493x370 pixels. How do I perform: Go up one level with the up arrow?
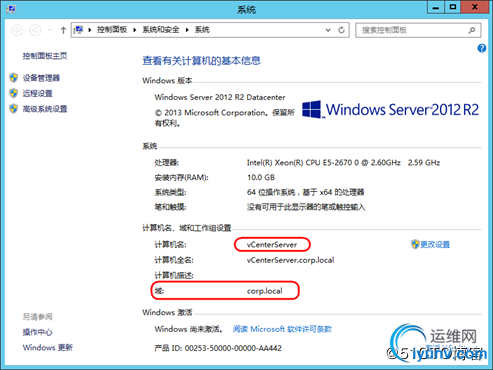tap(63, 30)
